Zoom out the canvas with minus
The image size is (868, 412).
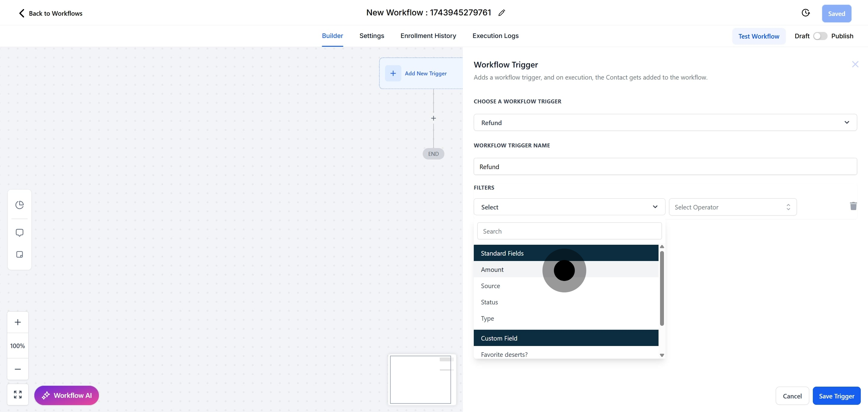(18, 369)
